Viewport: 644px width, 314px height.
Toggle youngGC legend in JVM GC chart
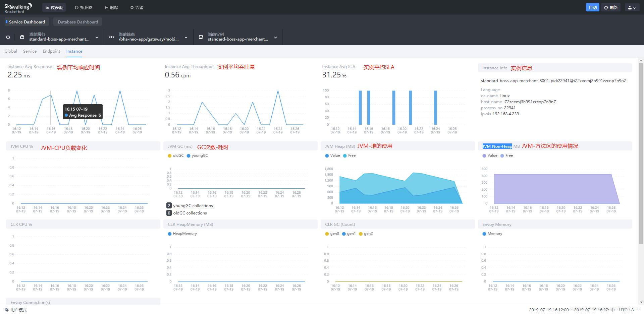pyautogui.click(x=197, y=155)
